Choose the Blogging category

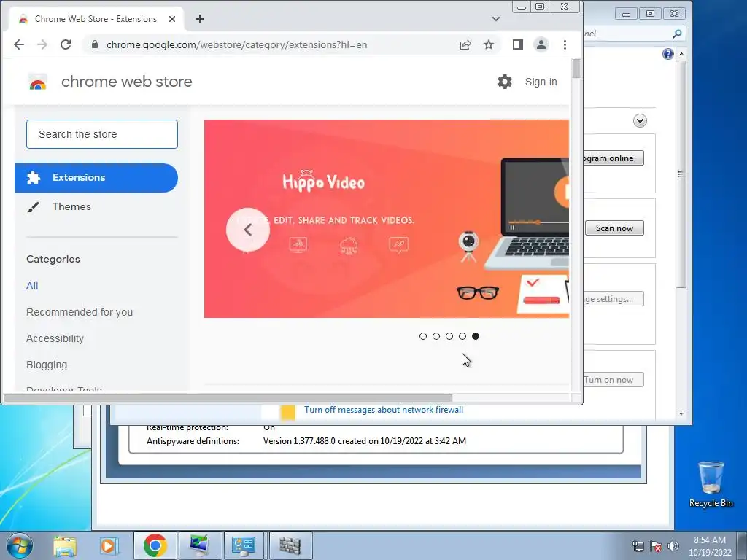(x=47, y=365)
